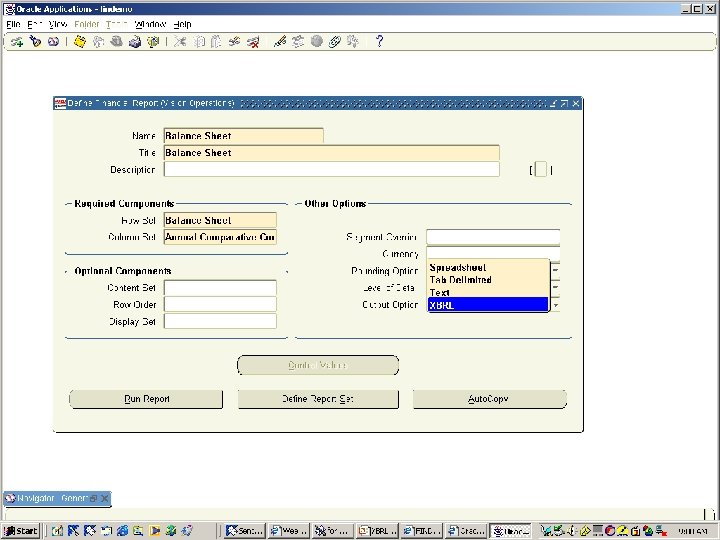
Task: Open the View menu
Action: click(58, 24)
